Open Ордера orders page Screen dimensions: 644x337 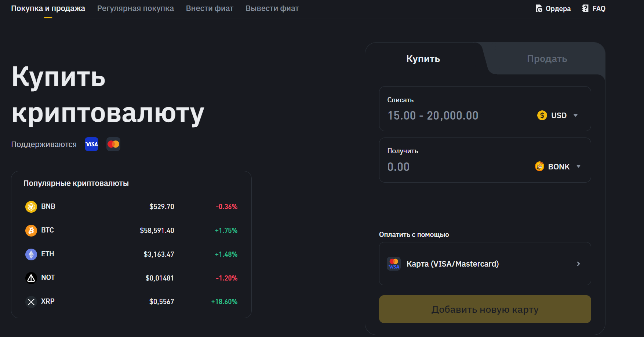pos(553,8)
